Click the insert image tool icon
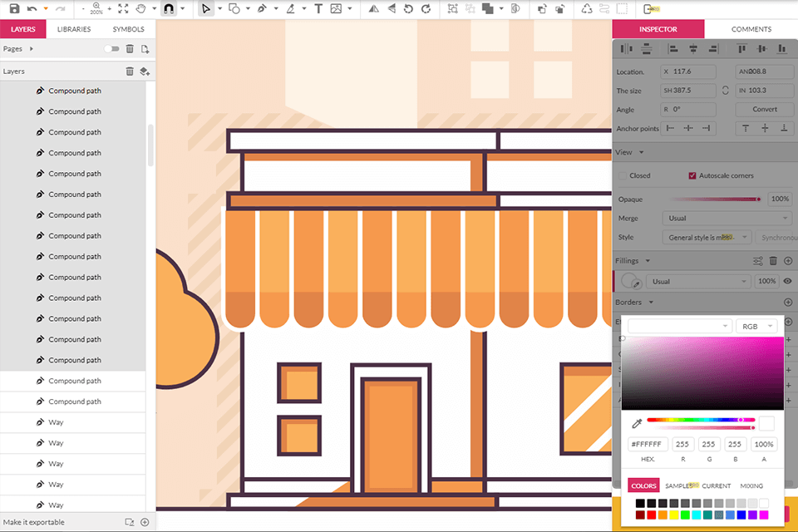The image size is (798, 532). click(x=336, y=9)
